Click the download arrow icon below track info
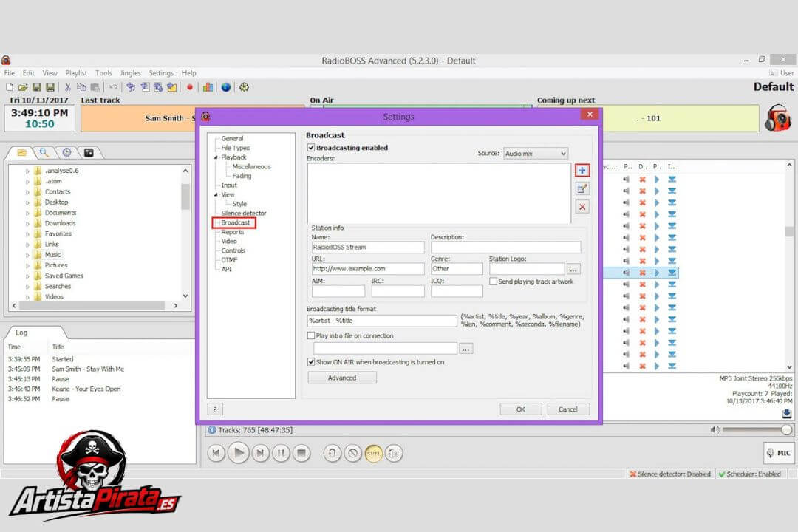 tap(787, 413)
